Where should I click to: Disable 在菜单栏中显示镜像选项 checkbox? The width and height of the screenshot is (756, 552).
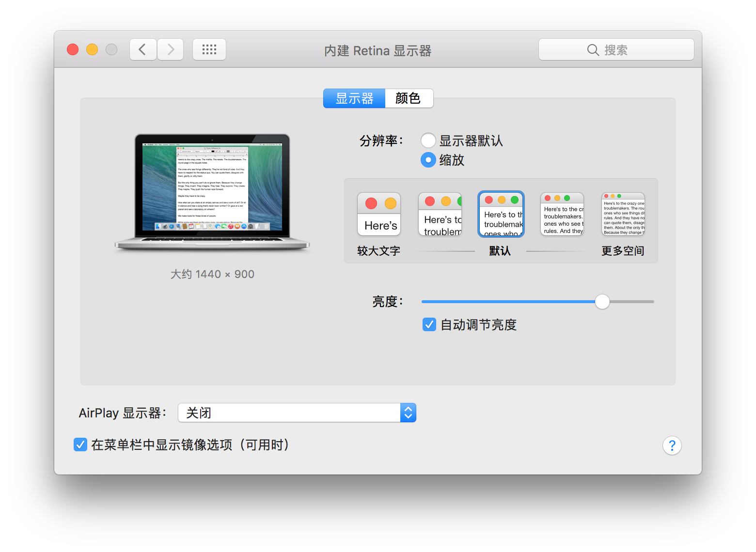click(x=80, y=445)
